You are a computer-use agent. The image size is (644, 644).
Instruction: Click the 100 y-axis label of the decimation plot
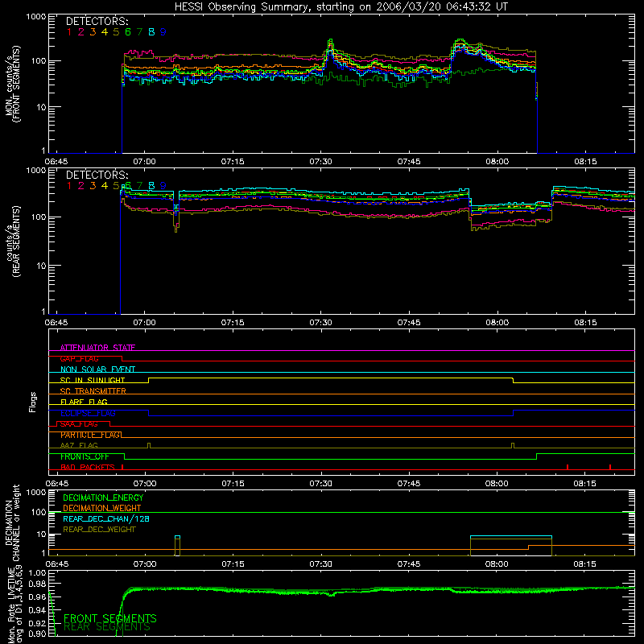pos(39,512)
